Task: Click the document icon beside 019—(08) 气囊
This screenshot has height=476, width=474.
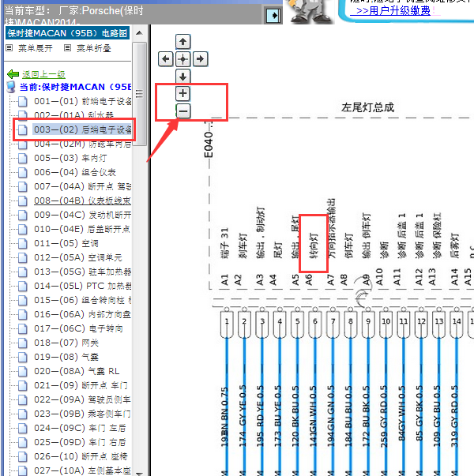Action: (22, 357)
